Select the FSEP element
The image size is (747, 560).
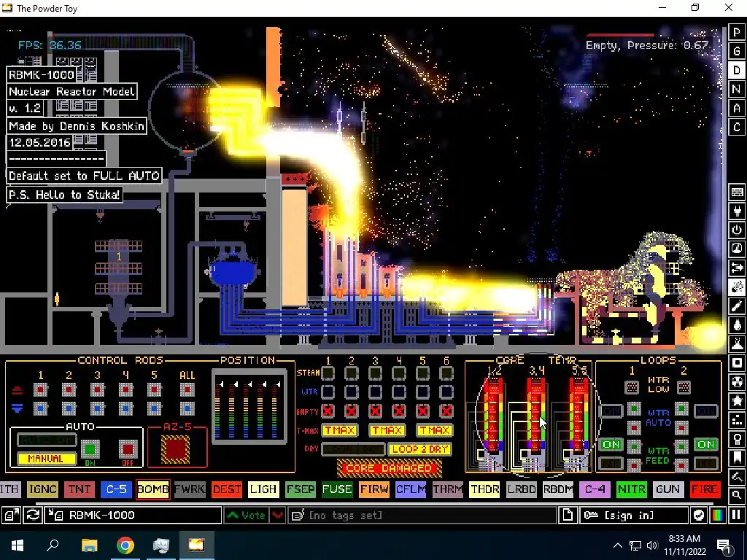300,489
